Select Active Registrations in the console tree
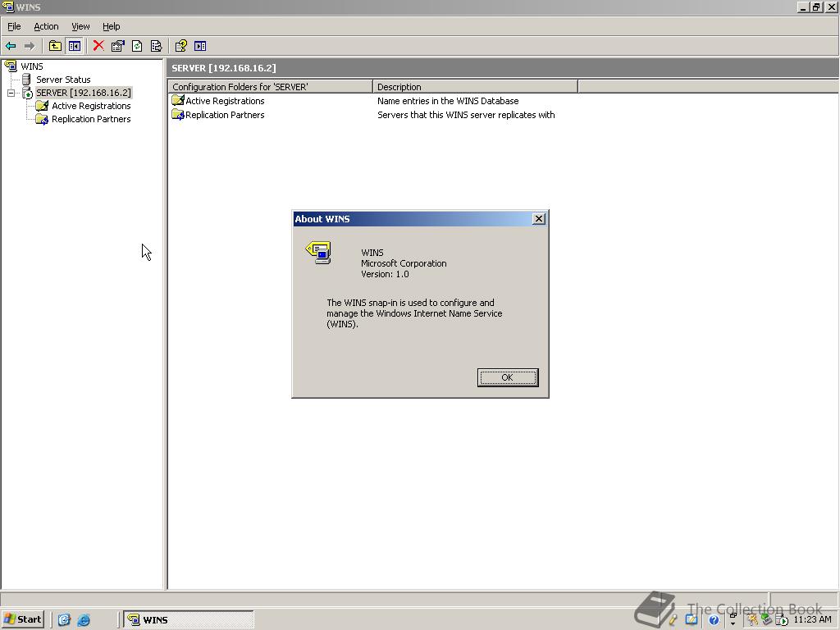840x630 pixels. tap(91, 106)
